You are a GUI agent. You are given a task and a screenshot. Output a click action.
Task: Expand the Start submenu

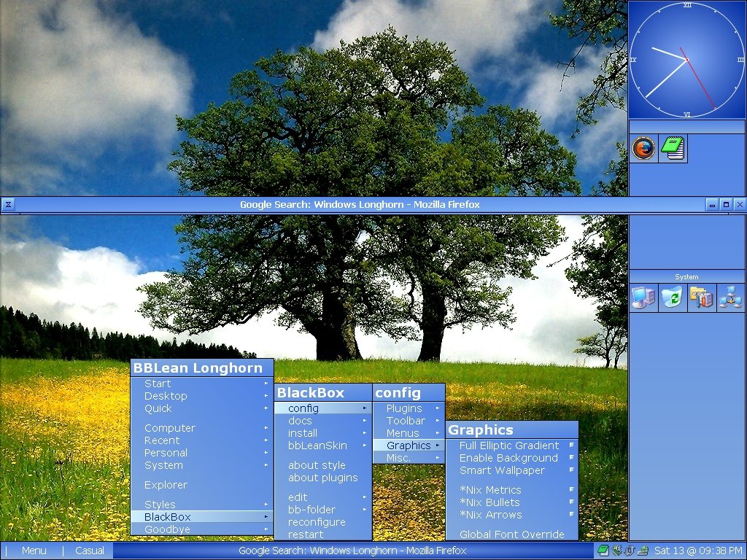pos(202,384)
